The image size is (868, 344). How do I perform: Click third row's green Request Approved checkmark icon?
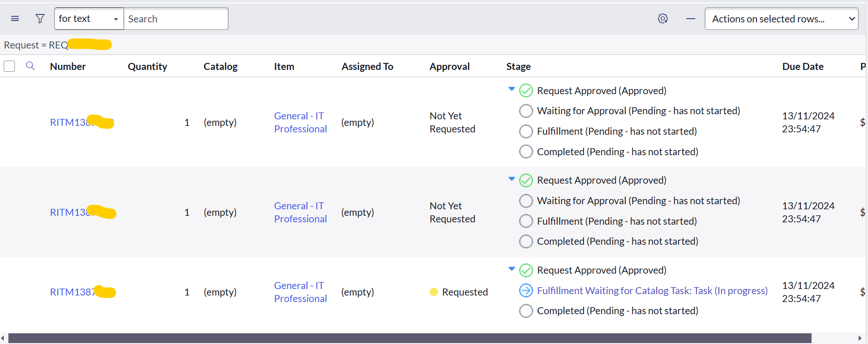pos(526,270)
